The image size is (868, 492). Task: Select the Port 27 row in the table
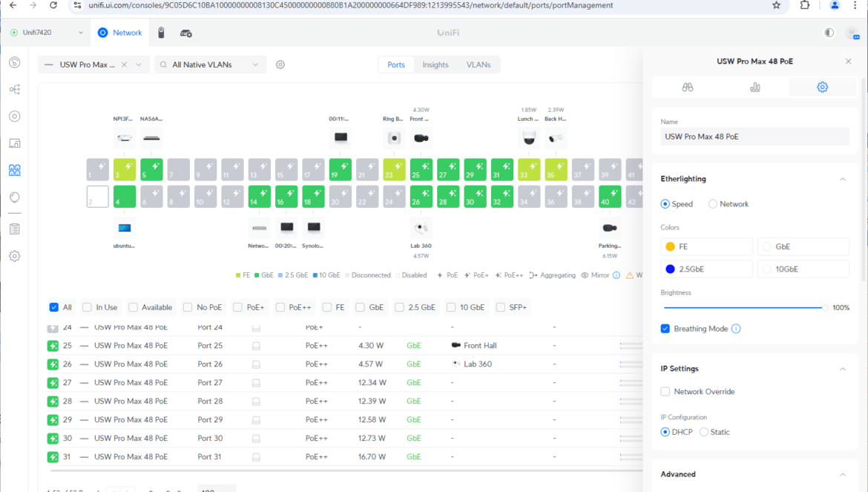tap(343, 383)
